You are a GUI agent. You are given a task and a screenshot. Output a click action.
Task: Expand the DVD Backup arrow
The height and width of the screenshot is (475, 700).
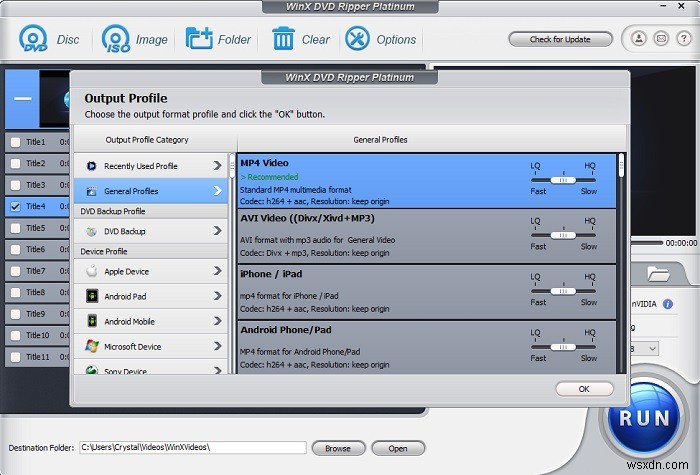pyautogui.click(x=217, y=231)
